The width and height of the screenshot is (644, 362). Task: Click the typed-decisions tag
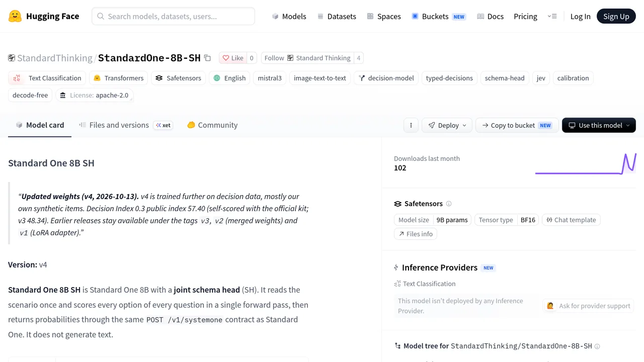[449, 78]
